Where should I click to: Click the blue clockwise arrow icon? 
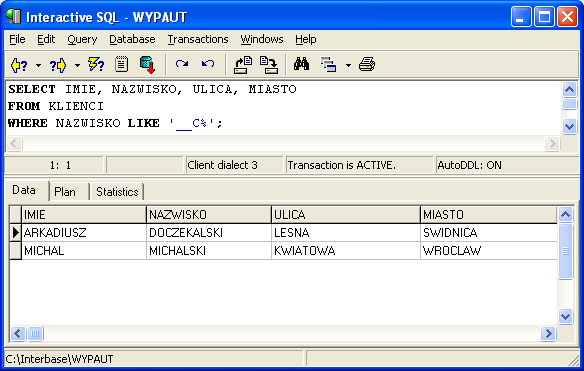tap(182, 64)
